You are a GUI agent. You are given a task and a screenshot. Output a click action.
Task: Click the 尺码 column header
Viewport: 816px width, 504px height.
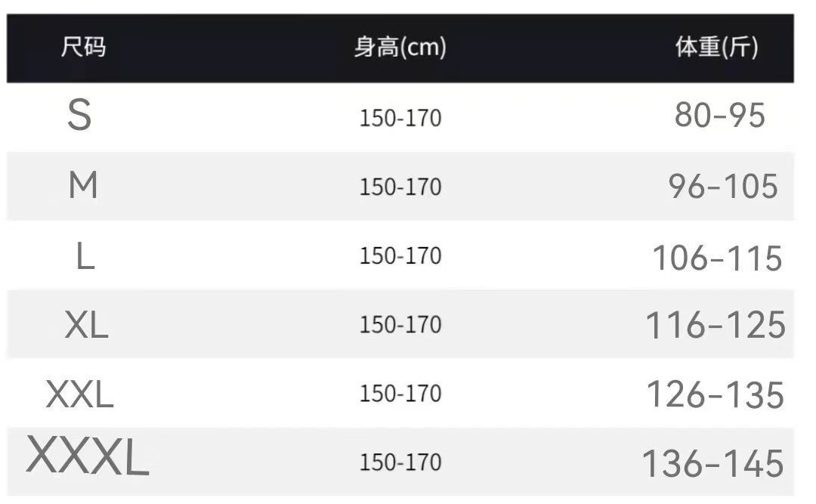tap(83, 48)
